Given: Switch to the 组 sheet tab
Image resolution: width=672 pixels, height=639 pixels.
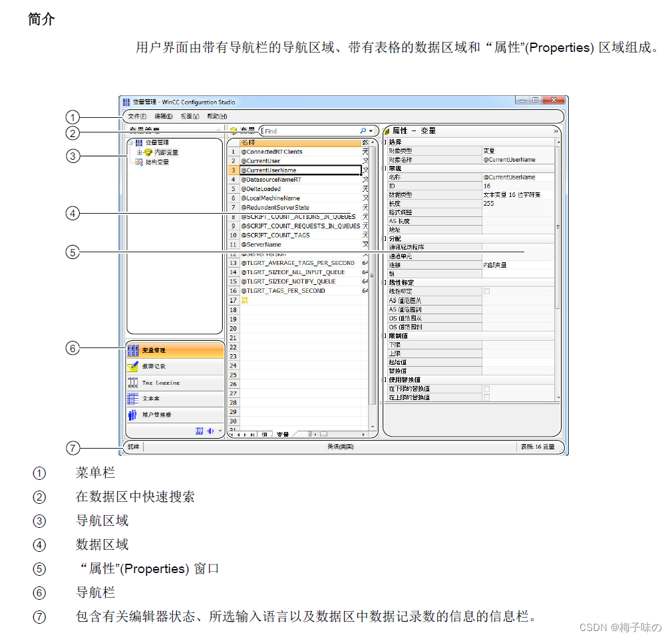Looking at the screenshot, I should 264,435.
